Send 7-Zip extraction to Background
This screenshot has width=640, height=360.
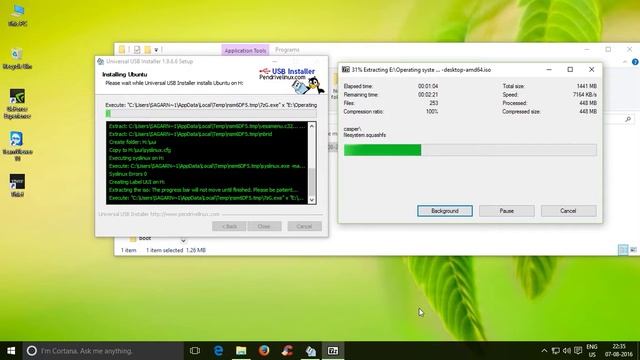[x=445, y=211]
